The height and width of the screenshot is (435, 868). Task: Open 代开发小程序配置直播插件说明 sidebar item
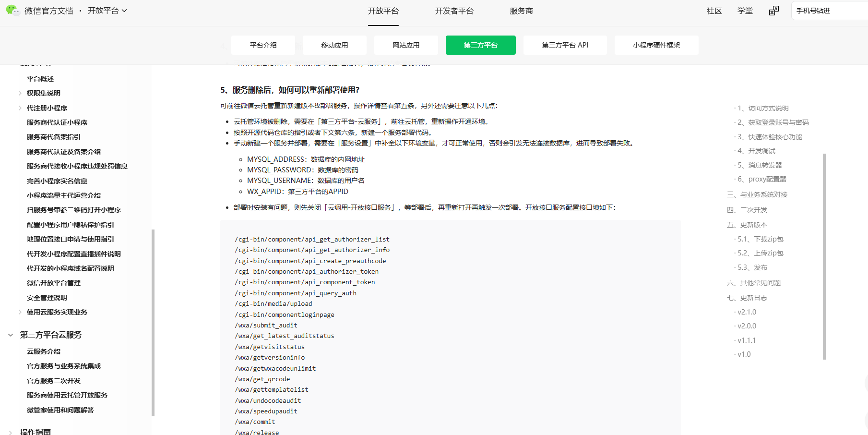click(x=74, y=254)
